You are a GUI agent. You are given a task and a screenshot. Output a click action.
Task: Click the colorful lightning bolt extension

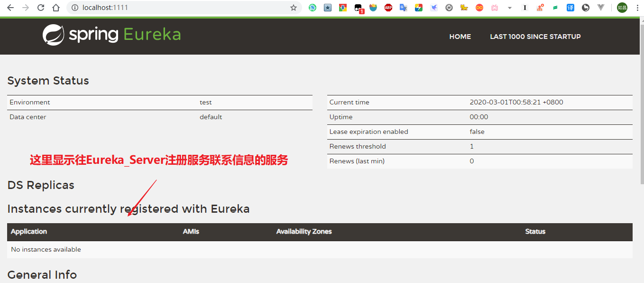click(x=419, y=8)
